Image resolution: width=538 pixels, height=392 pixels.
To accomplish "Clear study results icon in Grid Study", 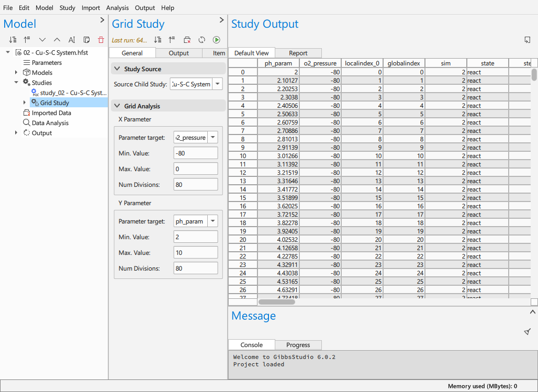I will (x=187, y=40).
